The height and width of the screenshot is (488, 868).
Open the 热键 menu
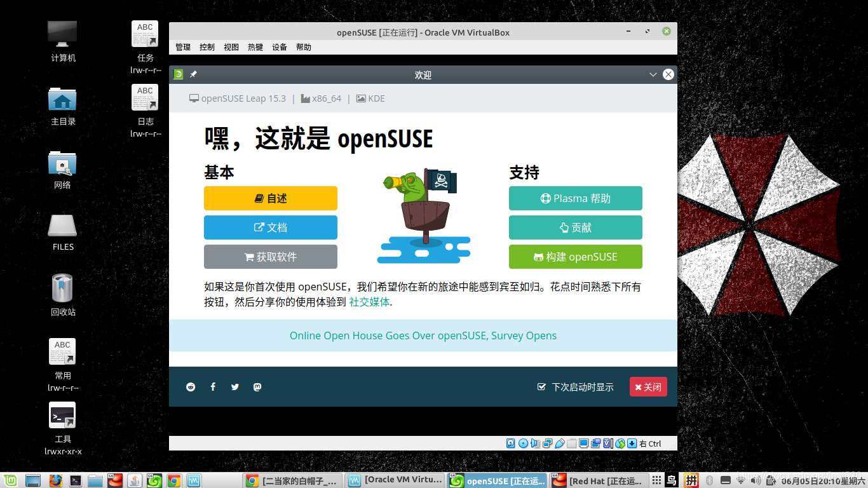coord(255,47)
